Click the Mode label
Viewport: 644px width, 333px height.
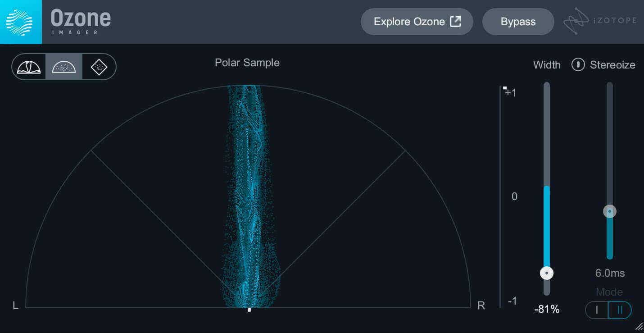(x=609, y=292)
